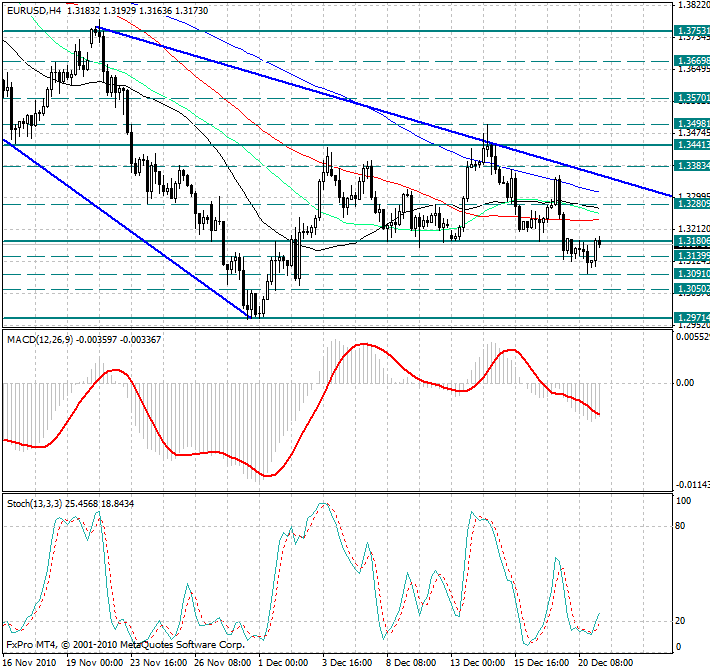Click the 0.00 MACD zero level value
710x670 pixels.
click(685, 383)
